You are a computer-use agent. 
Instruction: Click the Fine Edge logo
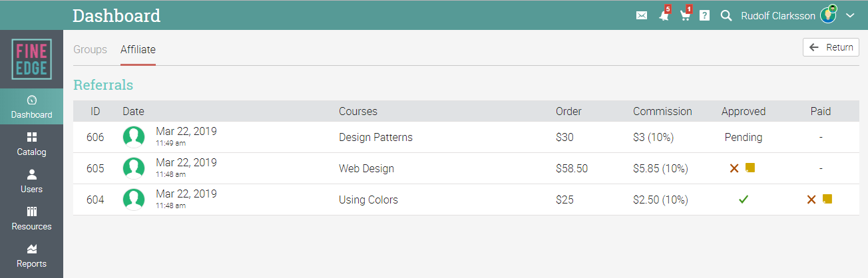[31, 59]
